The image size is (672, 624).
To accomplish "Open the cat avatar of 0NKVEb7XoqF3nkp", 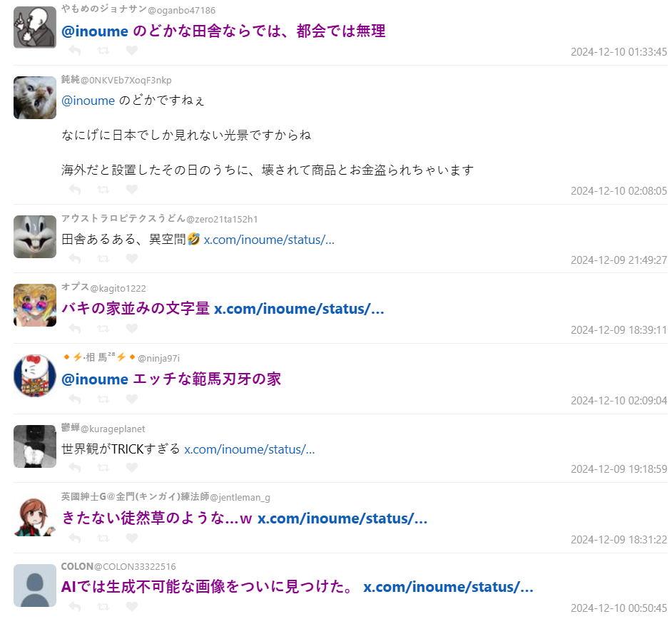I will 35,98.
